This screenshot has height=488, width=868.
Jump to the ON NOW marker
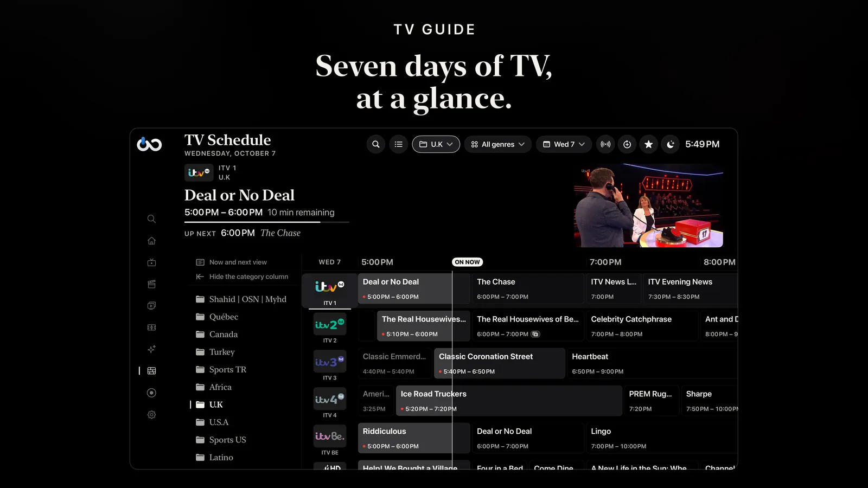[468, 262]
